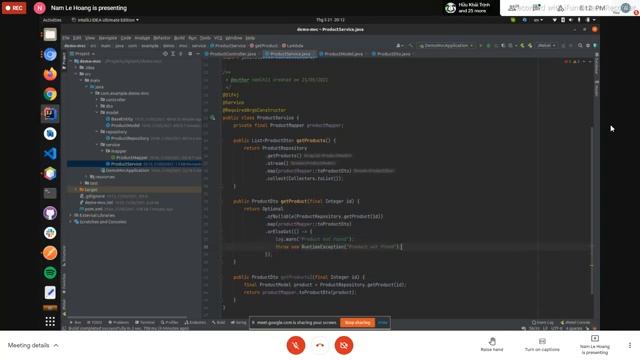Turn on the camera in Meet
The width and height of the screenshot is (640, 360).
[x=344, y=345]
